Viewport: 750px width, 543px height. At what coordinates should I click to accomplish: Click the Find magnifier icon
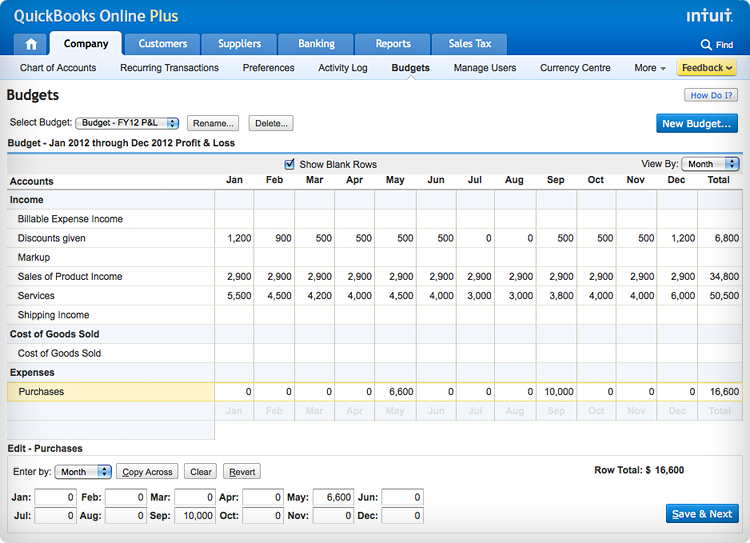(706, 45)
